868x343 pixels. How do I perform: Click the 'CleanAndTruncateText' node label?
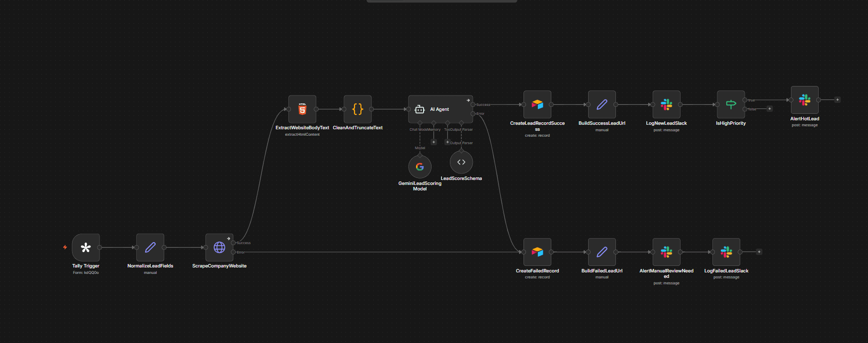tap(357, 128)
